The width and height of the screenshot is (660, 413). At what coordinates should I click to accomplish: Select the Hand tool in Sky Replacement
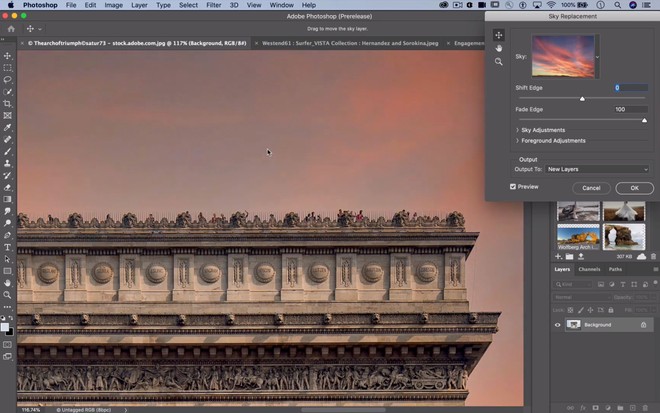click(x=499, y=48)
